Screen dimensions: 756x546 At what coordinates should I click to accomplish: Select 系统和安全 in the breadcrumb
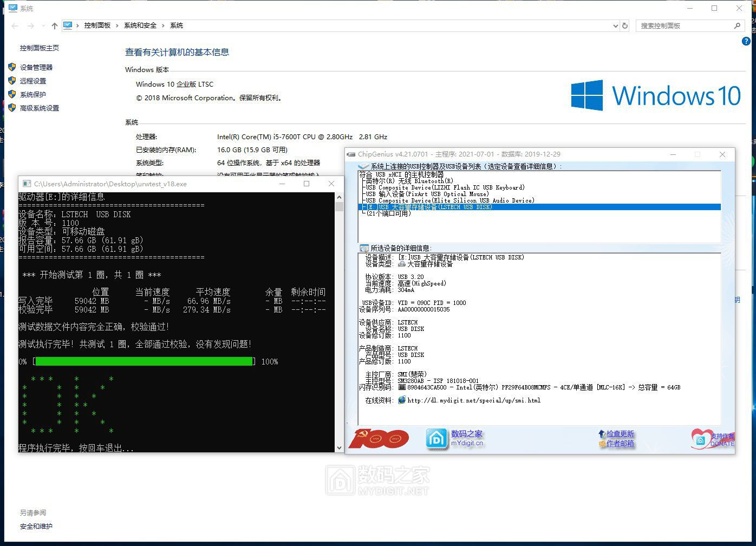[140, 25]
